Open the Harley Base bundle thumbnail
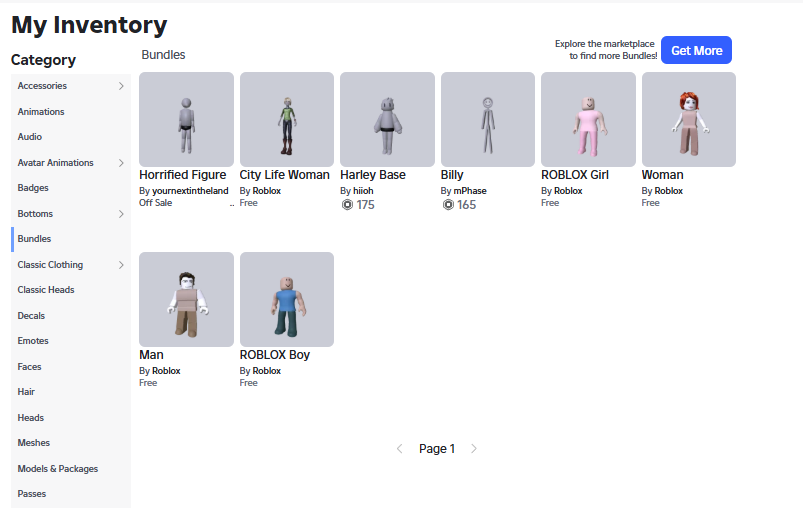Viewport: 803px width, 508px height. click(x=387, y=119)
